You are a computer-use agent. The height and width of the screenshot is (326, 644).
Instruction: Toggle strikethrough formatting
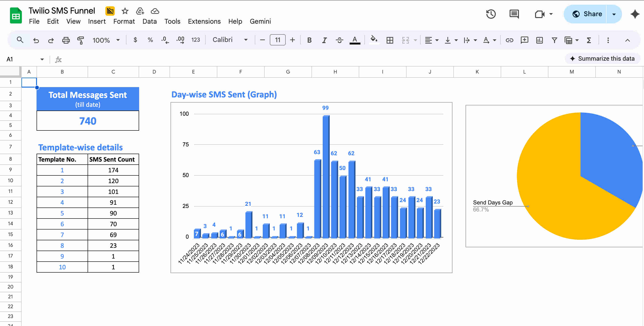(x=339, y=40)
